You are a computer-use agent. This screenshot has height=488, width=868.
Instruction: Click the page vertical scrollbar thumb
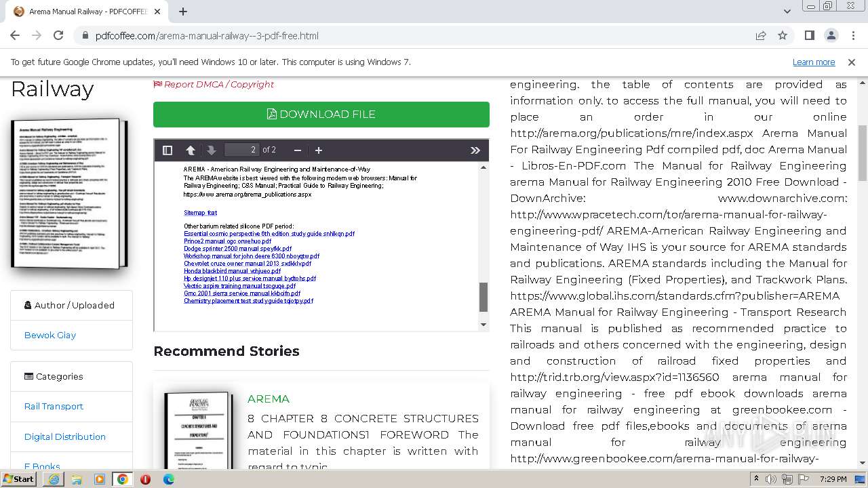pos(863,152)
